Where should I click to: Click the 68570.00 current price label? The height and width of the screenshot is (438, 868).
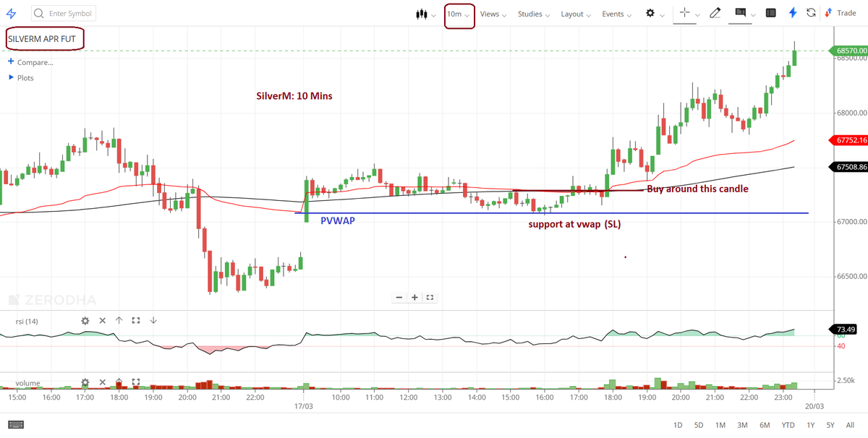(x=849, y=51)
